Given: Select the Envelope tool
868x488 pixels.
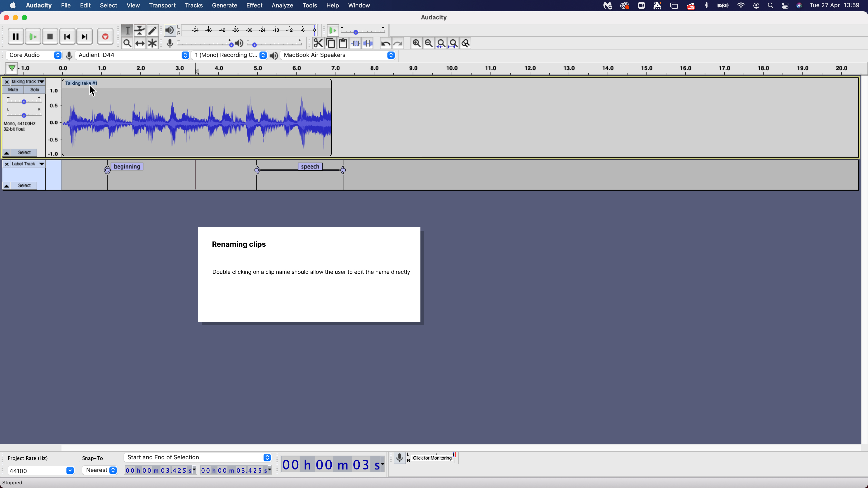Looking at the screenshot, I should 140,30.
